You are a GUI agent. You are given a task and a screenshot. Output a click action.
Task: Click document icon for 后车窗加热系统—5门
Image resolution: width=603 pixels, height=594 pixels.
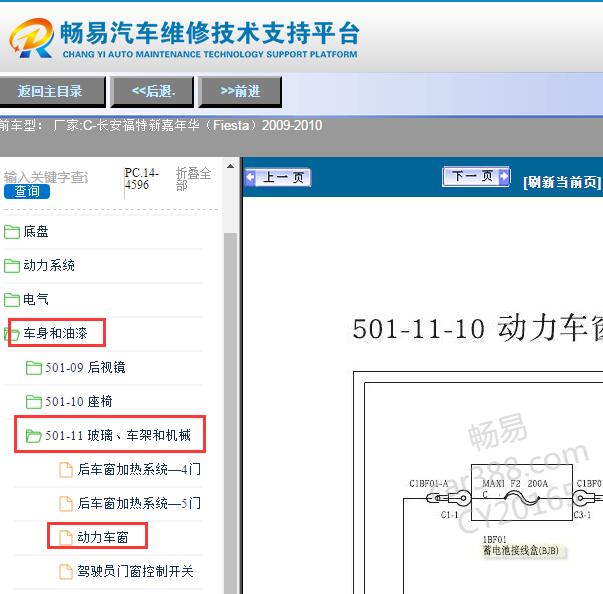coord(66,504)
